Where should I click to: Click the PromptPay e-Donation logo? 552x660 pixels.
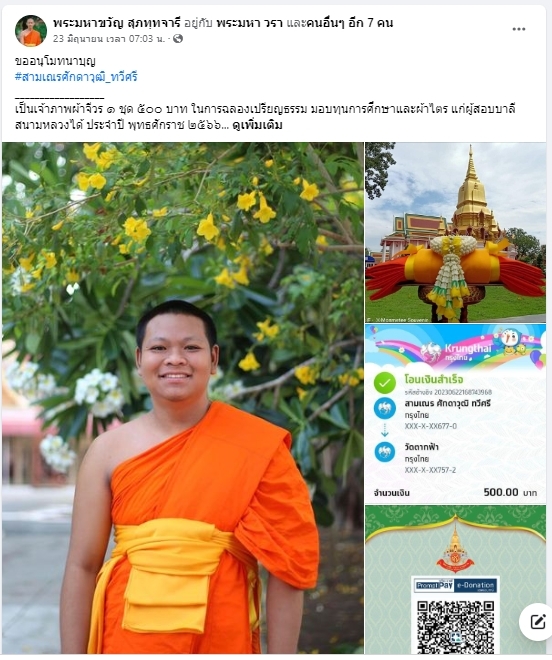(456, 585)
